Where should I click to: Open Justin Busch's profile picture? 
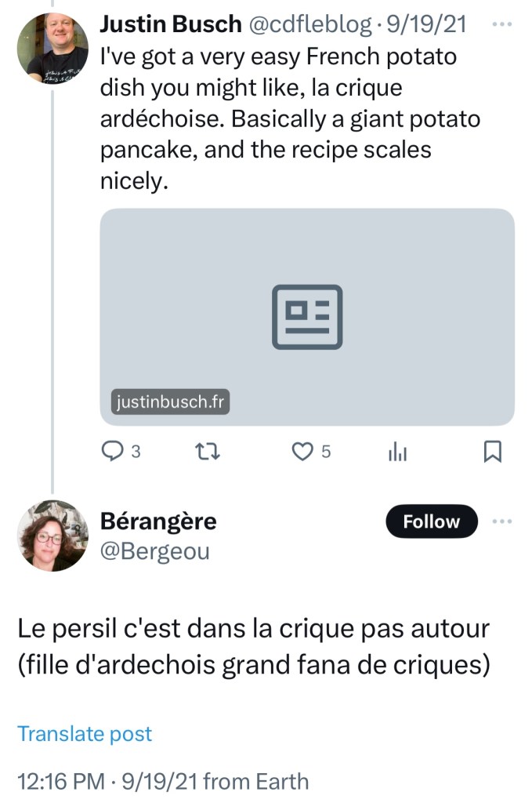click(x=52, y=49)
